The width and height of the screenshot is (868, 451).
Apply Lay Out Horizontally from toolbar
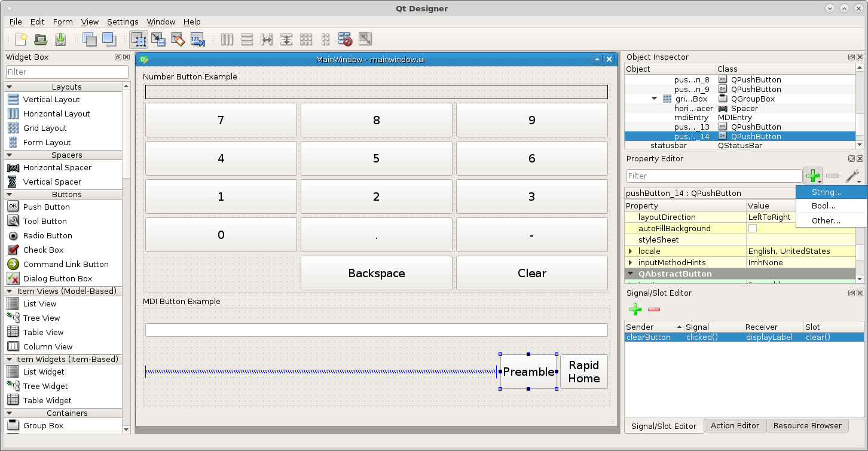point(227,39)
